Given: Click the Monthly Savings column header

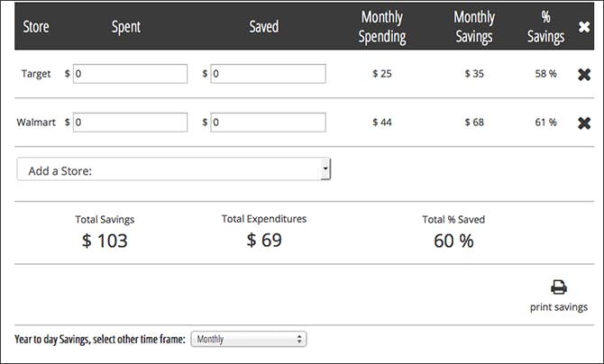Looking at the screenshot, I should tap(474, 27).
